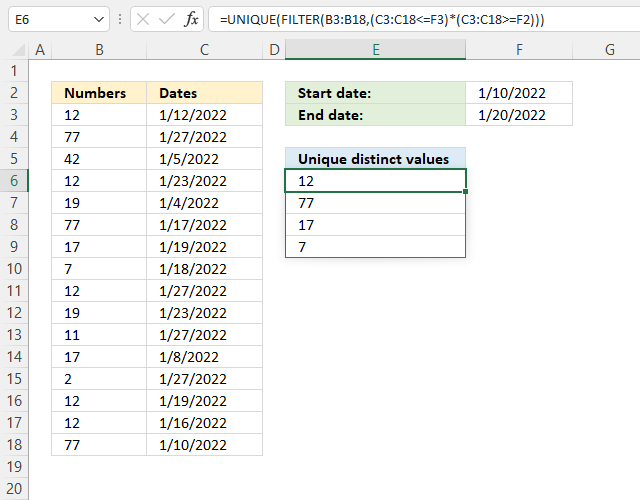
Task: Click date cell 1/12/2022
Action: click(x=204, y=115)
